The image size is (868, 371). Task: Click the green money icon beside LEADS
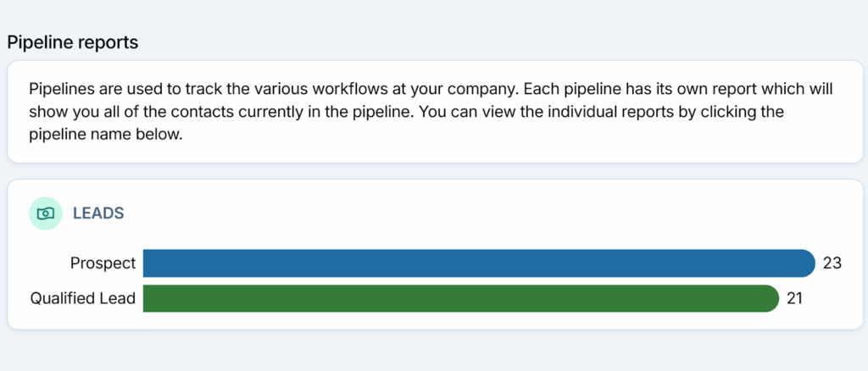[x=46, y=213]
